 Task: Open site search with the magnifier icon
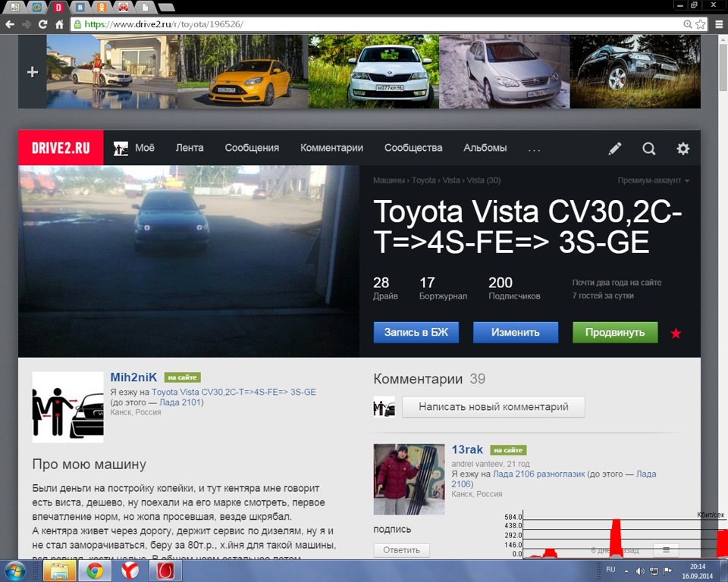[648, 149]
